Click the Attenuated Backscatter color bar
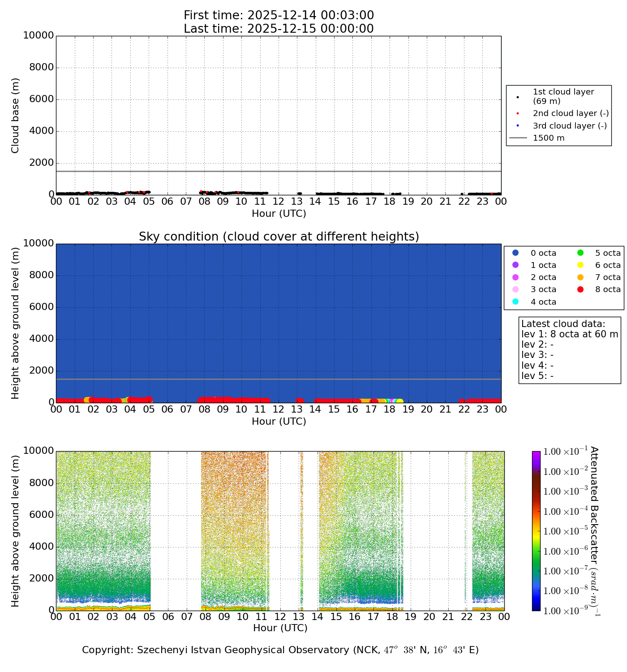Image resolution: width=627 pixels, height=672 pixels. [536, 531]
